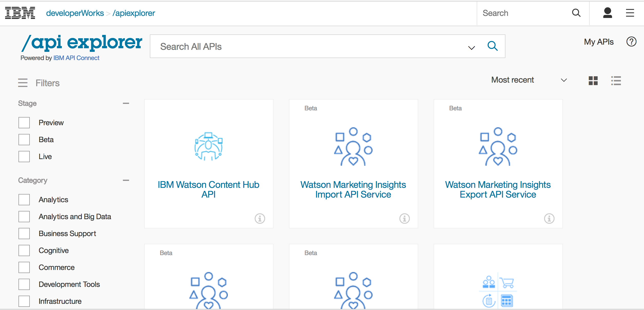Open the Search All APIs dropdown chevron
Screen dimensions: 644x310
[x=472, y=48]
